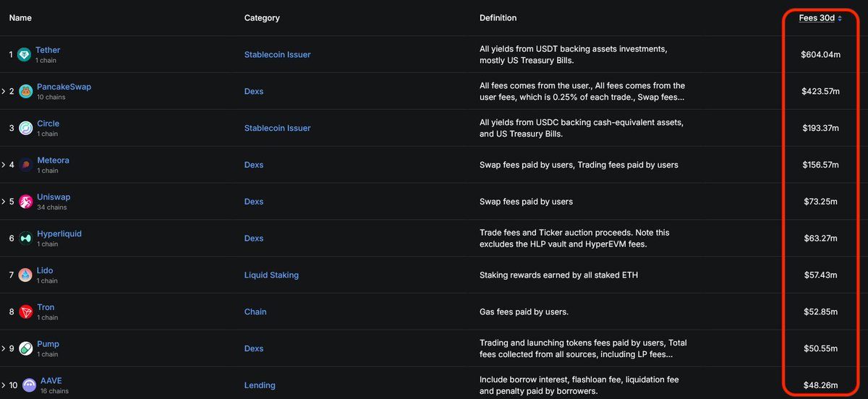Viewport: 868px width, 399px height.
Task: Click the Uniswap logo icon
Action: click(x=25, y=202)
